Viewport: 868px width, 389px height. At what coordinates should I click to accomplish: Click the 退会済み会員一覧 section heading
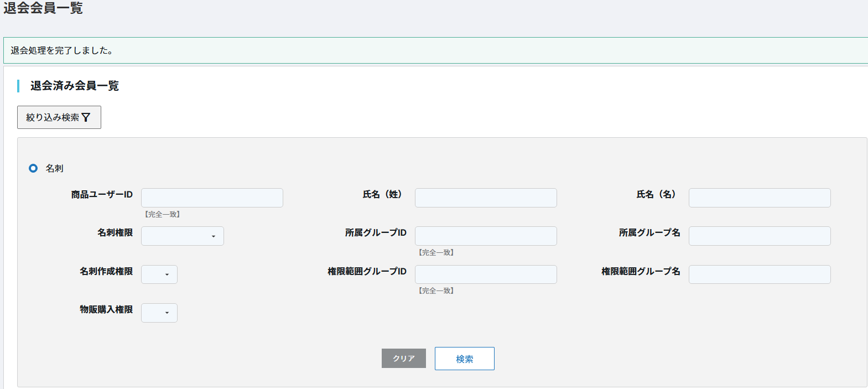pyautogui.click(x=74, y=86)
